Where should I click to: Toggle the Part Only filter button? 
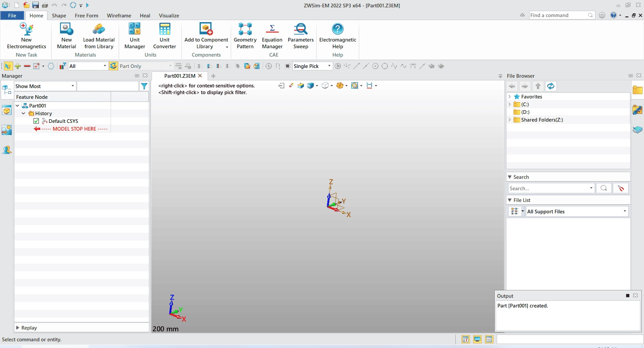click(x=114, y=66)
